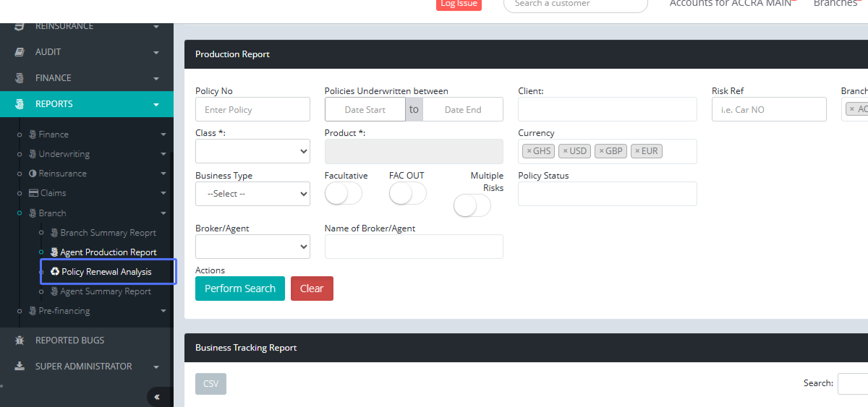Remove EUR currency tag via x
This screenshot has height=407, width=868.
click(637, 151)
